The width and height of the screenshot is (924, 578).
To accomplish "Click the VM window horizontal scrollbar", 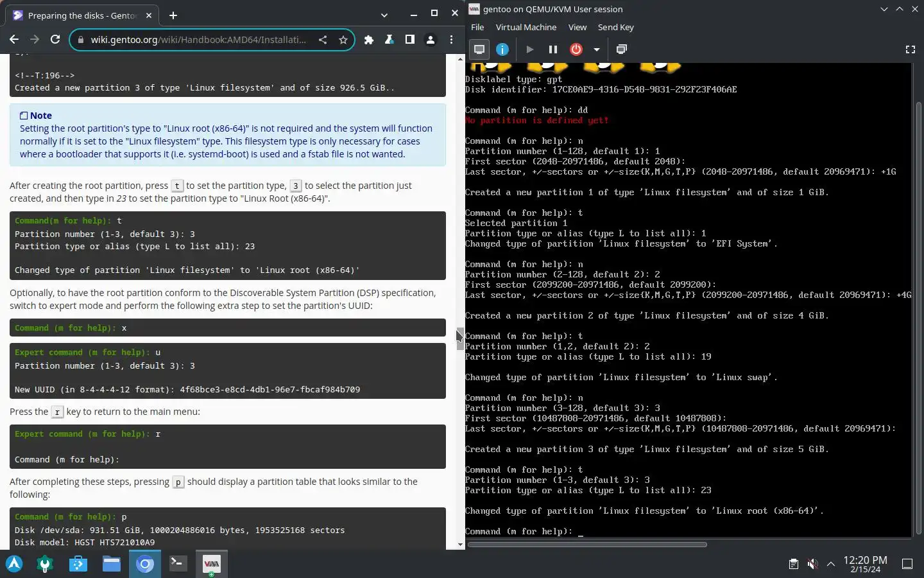I will pyautogui.click(x=588, y=545).
